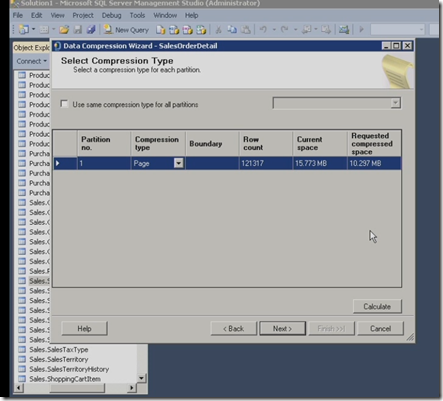Open the View menu
Viewport: 443px width, 401px height.
point(57,15)
